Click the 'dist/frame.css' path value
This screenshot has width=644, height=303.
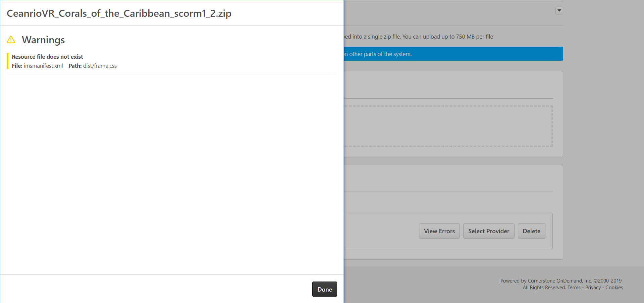pos(100,66)
